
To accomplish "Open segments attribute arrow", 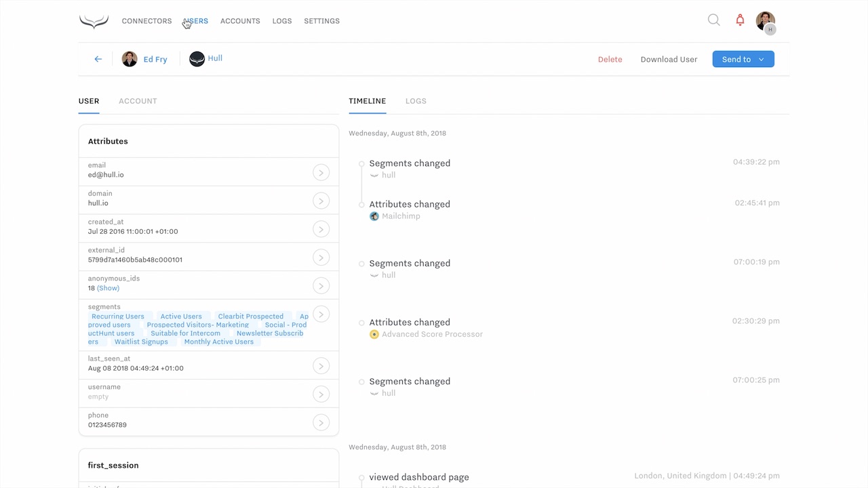I will coord(321,314).
